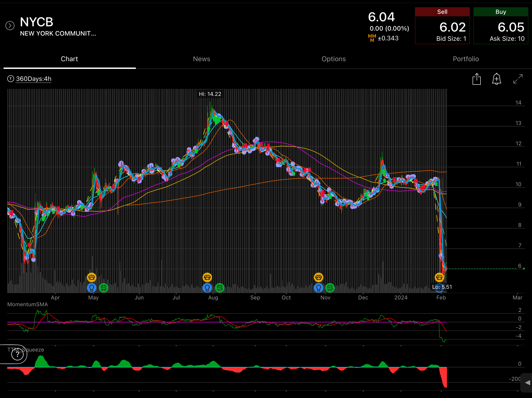This screenshot has width=532, height=398.
Task: Switch to the Portfolio tab
Action: pyautogui.click(x=466, y=59)
